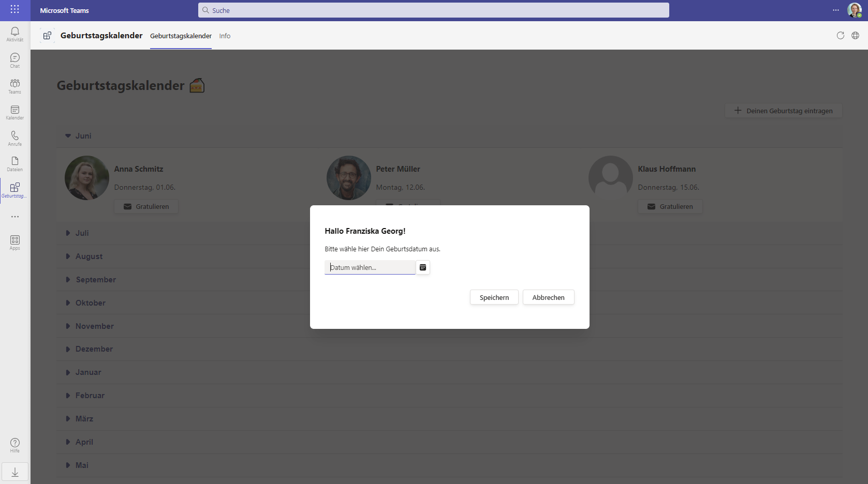The image size is (868, 484).
Task: Click the Hallo Franziska Georg! dialog title
Action: (365, 231)
